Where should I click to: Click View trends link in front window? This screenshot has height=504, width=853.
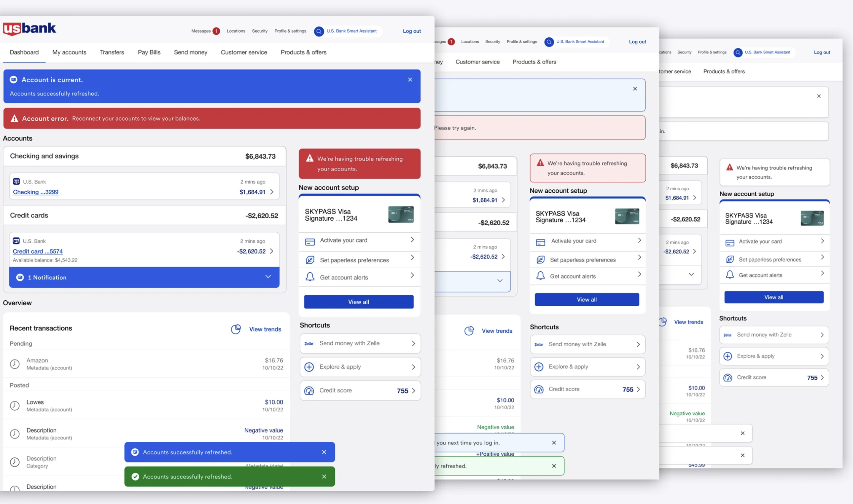265,329
